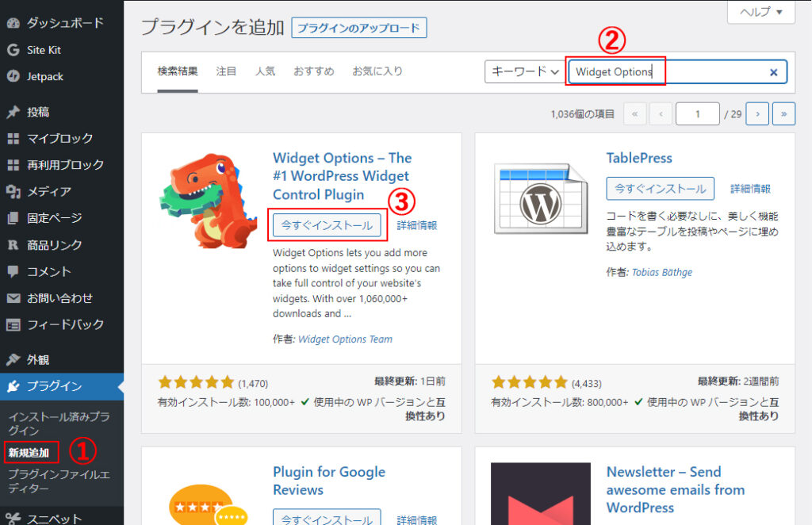Click the text 1,036個の項目
Image resolution: width=812 pixels, height=525 pixels.
pyautogui.click(x=582, y=114)
